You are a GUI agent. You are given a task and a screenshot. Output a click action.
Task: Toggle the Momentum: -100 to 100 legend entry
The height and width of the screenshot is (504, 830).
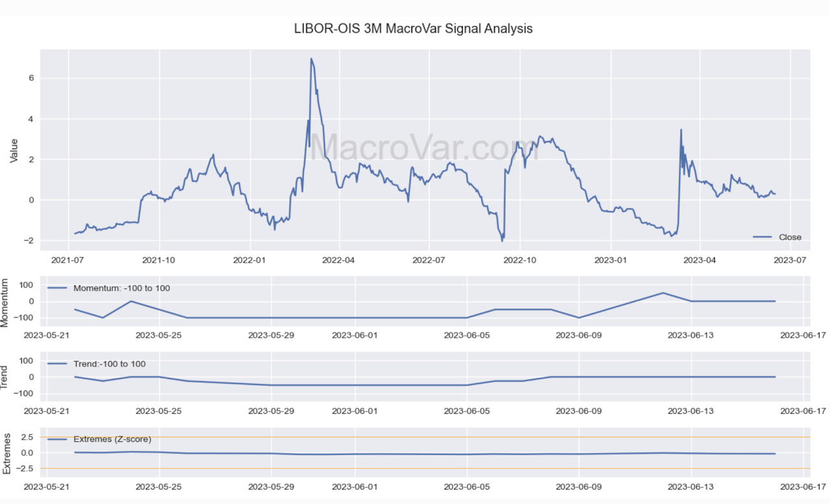(123, 288)
